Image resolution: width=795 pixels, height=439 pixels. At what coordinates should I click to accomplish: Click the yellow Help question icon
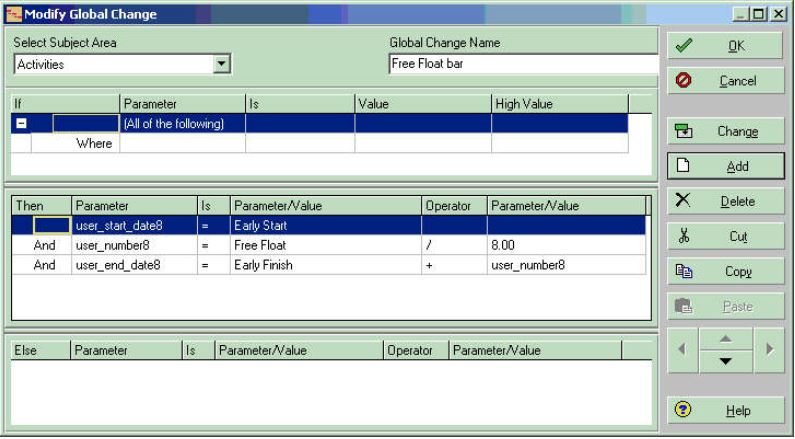click(x=684, y=410)
